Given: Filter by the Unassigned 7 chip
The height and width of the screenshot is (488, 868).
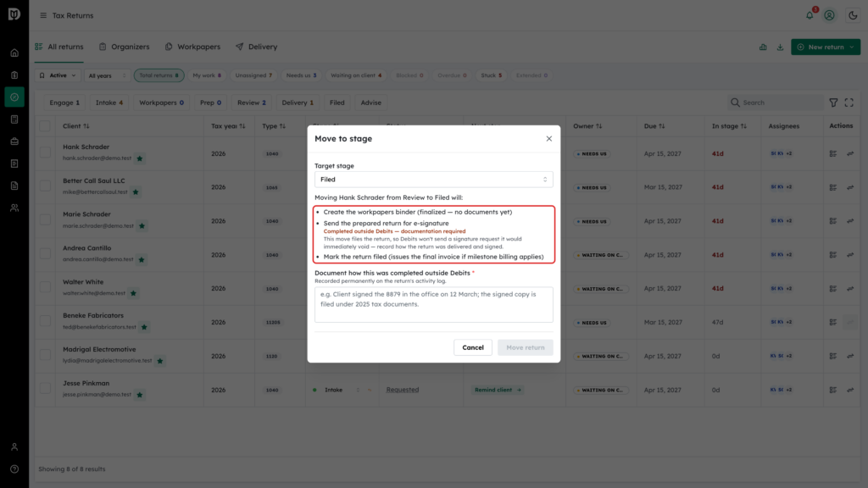Looking at the screenshot, I should [253, 75].
